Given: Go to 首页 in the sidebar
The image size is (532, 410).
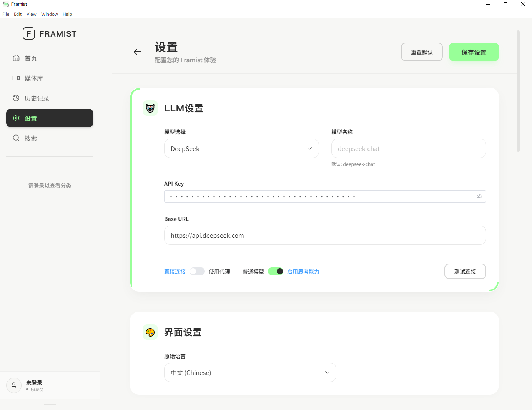Looking at the screenshot, I should (x=50, y=58).
